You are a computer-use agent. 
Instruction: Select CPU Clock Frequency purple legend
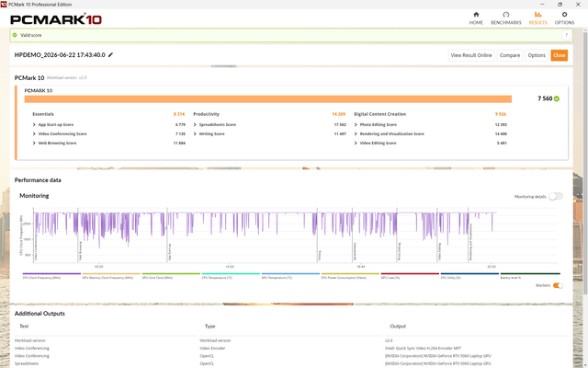coord(51,276)
